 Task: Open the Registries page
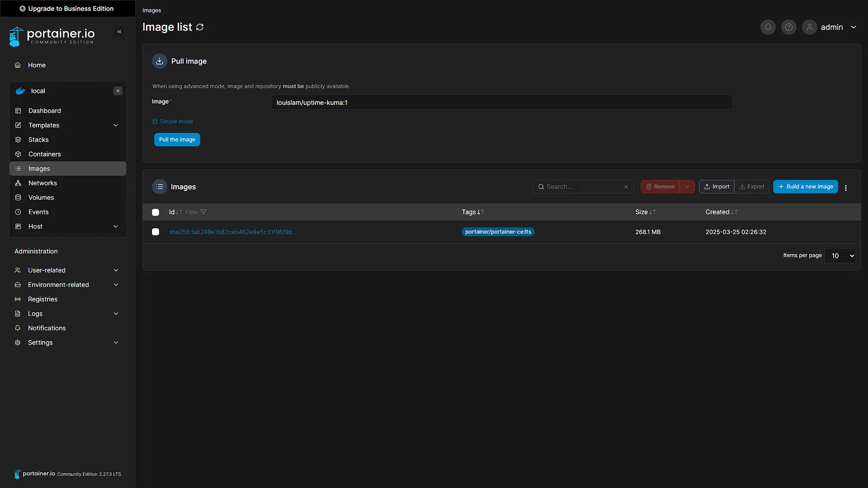68,299
